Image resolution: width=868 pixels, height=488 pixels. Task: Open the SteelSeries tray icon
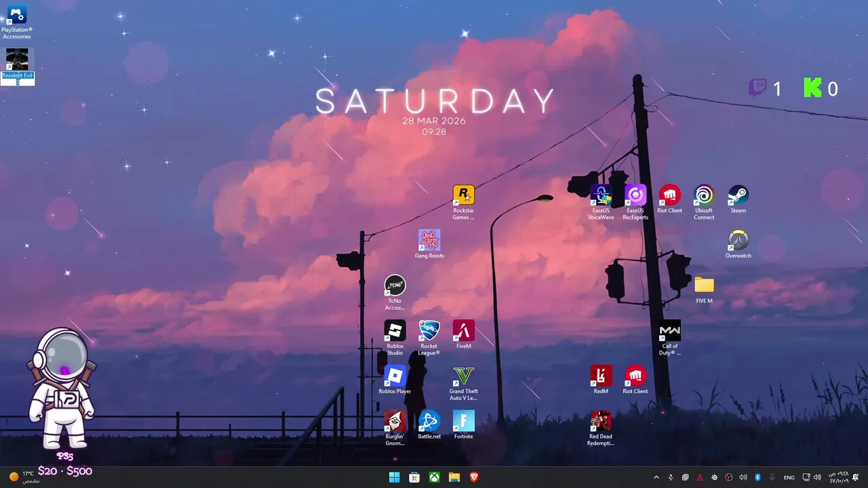click(x=715, y=477)
